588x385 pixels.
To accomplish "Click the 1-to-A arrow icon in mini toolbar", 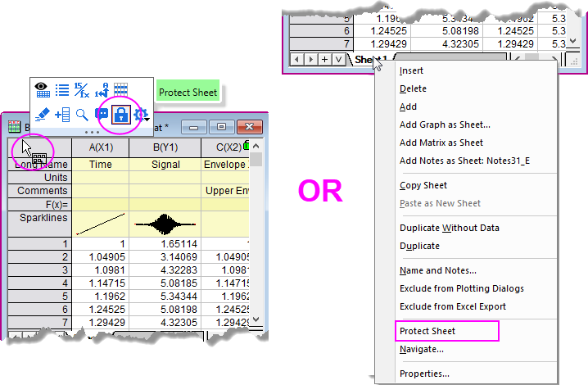I will click(102, 90).
